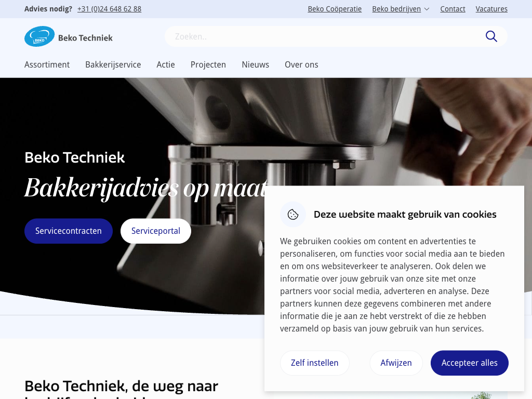Select Projecten in the navigation
The image size is (532, 399).
pos(208,64)
